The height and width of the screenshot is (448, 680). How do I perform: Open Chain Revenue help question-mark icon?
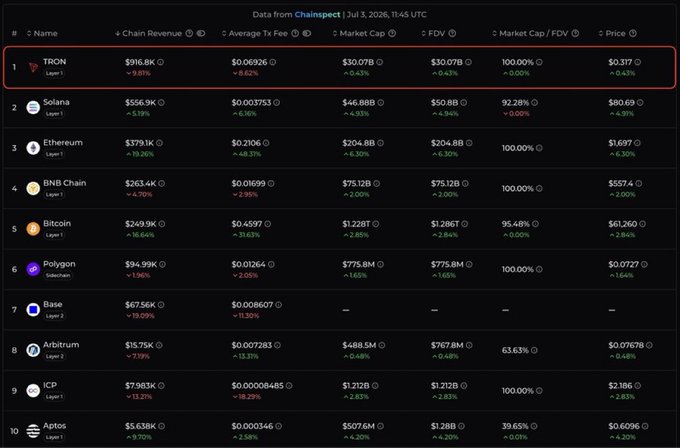click(189, 33)
